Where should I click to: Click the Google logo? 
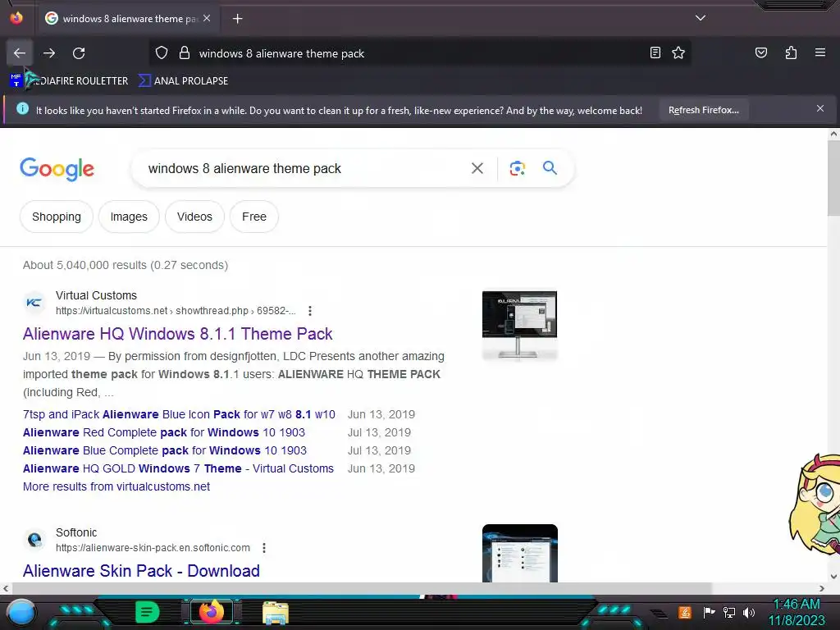coord(57,169)
